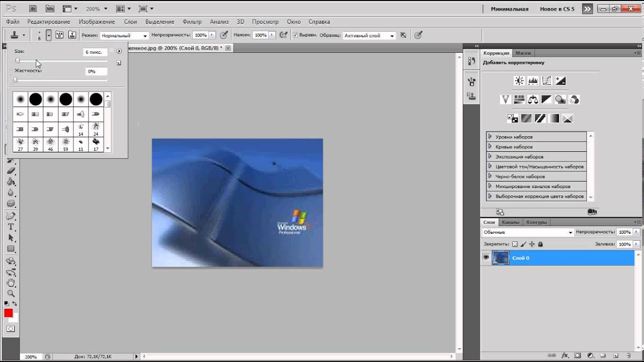Add a Levels adjustment
Screen dimensions: 644x362
(x=533, y=81)
